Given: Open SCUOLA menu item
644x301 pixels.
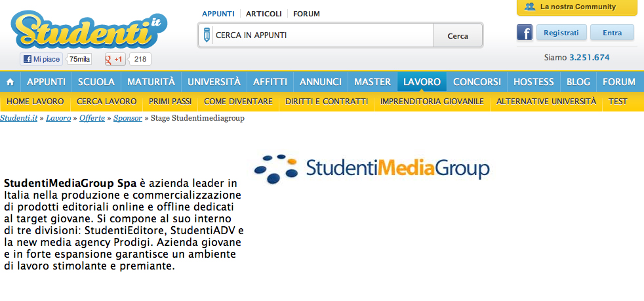Looking at the screenshot, I should point(96,82).
